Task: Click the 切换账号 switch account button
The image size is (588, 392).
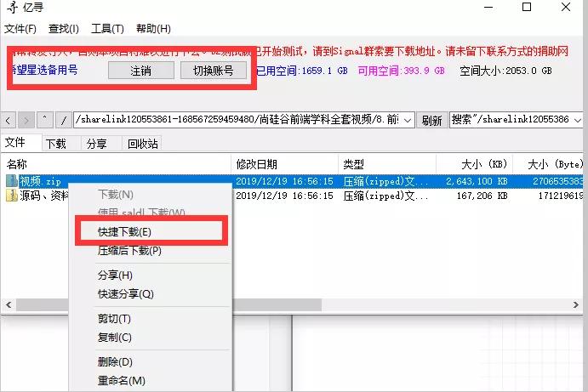Action: [x=214, y=71]
